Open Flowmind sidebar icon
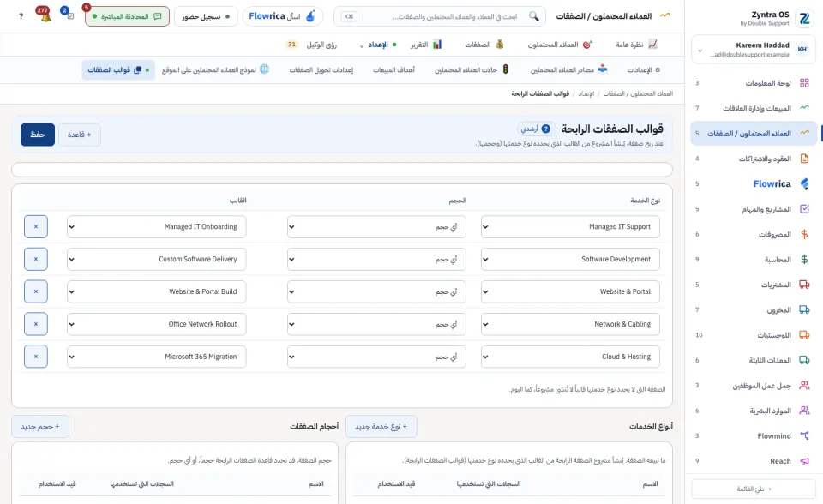This screenshot has height=504, width=823. pos(804,435)
